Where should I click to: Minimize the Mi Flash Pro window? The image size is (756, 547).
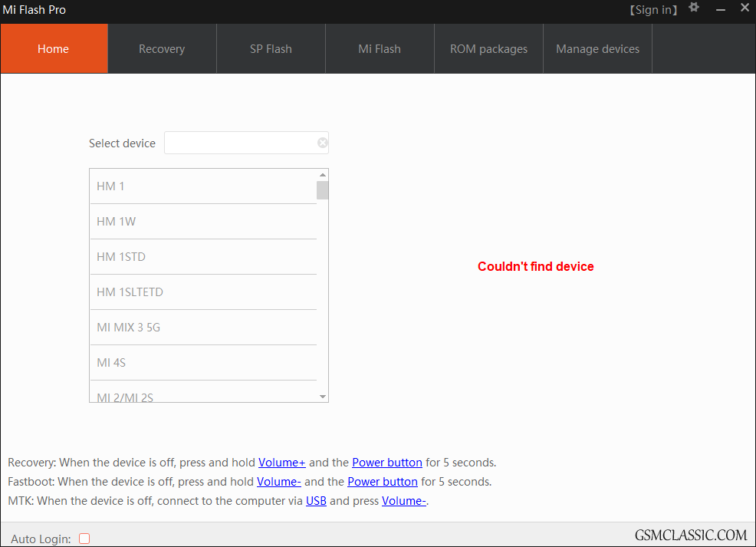click(721, 9)
